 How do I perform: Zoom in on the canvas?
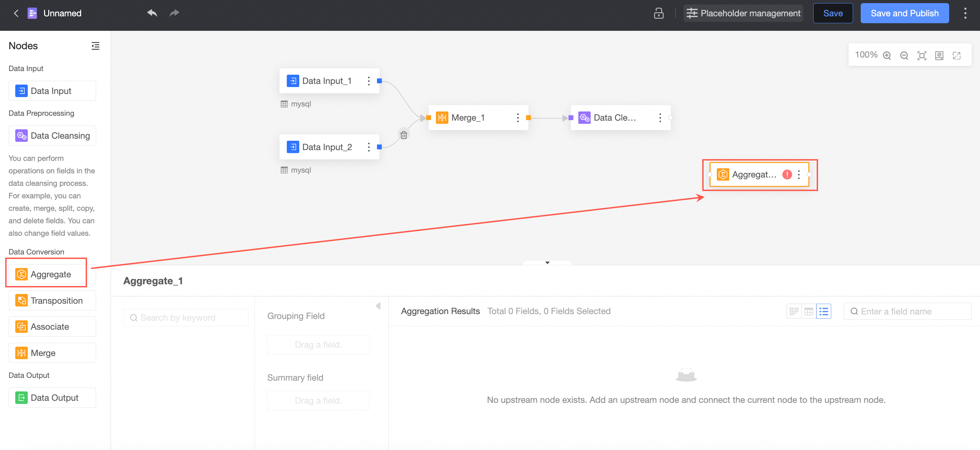(887, 55)
